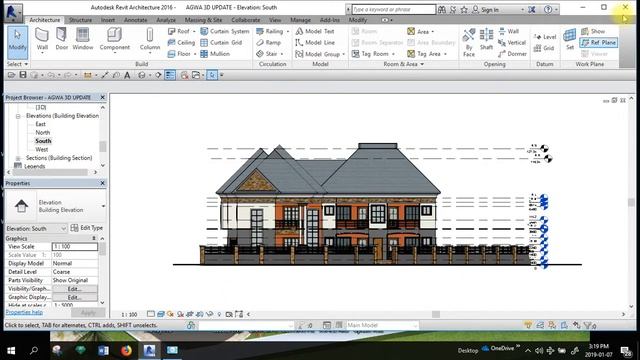The height and width of the screenshot is (360, 640).
Task: Click Sign In
Action: pyautogui.click(x=489, y=9)
